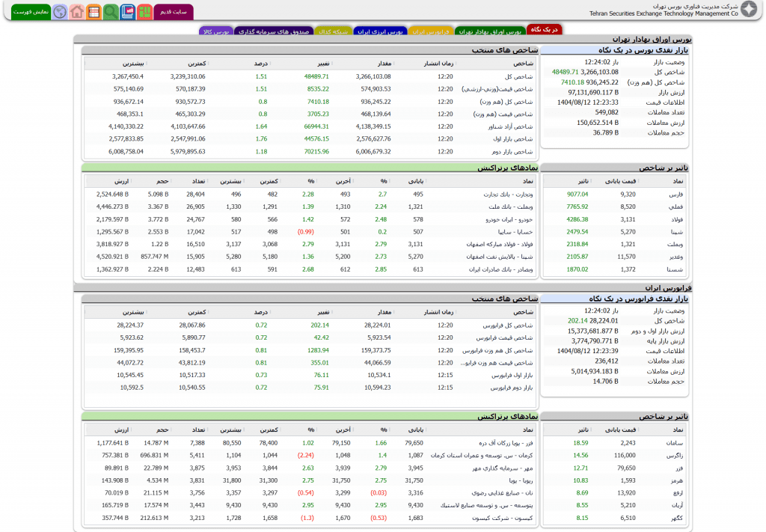This screenshot has height=532, width=766.
Task: Click the red and green layout icon
Action: click(144, 12)
